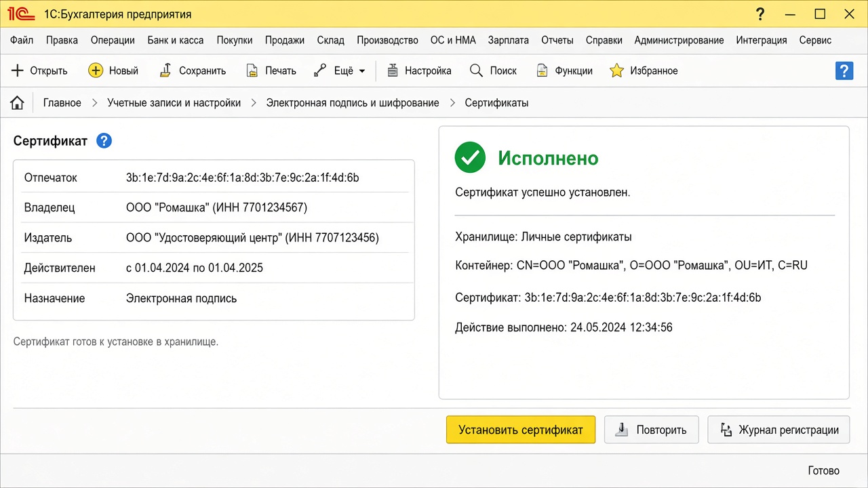
Task: Open the Правка menu
Action: [x=62, y=40]
